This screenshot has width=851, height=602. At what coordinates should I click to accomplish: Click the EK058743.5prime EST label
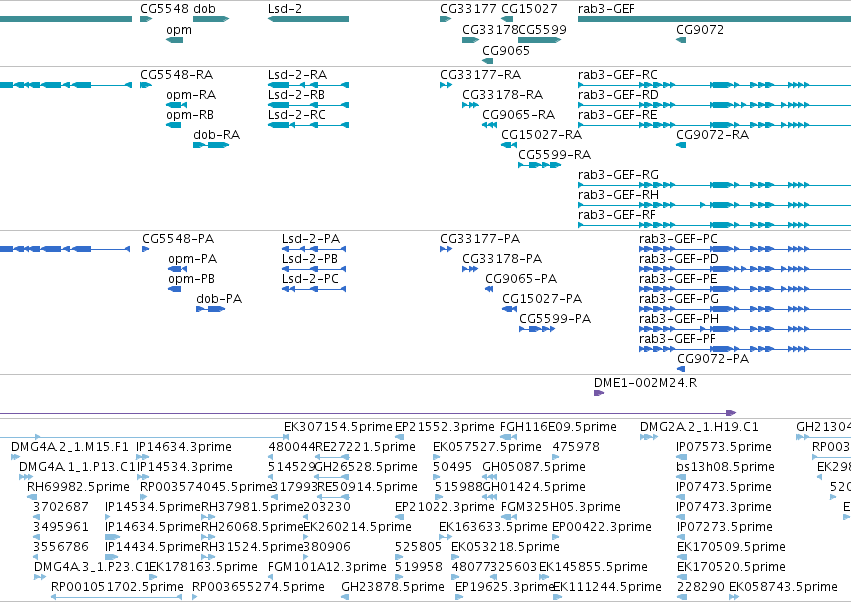[x=783, y=587]
